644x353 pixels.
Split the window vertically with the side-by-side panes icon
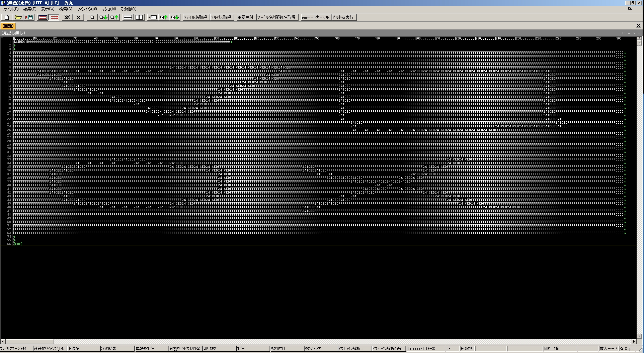[x=139, y=17]
